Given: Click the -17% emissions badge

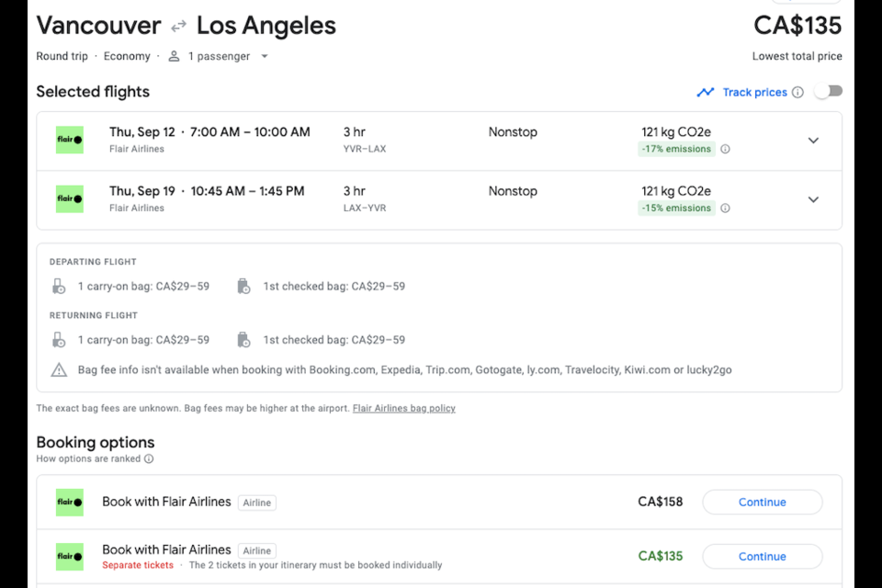Looking at the screenshot, I should tap(677, 149).
